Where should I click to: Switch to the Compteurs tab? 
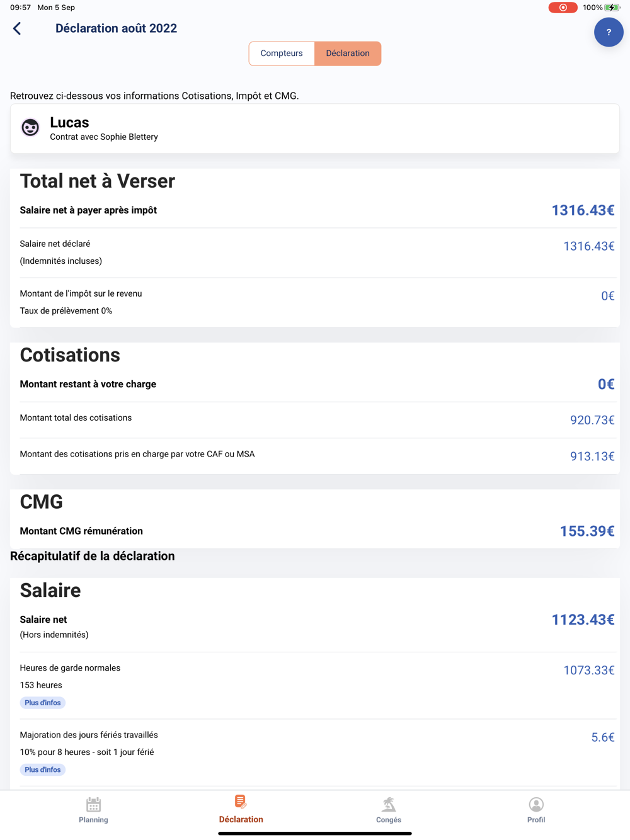coord(282,54)
